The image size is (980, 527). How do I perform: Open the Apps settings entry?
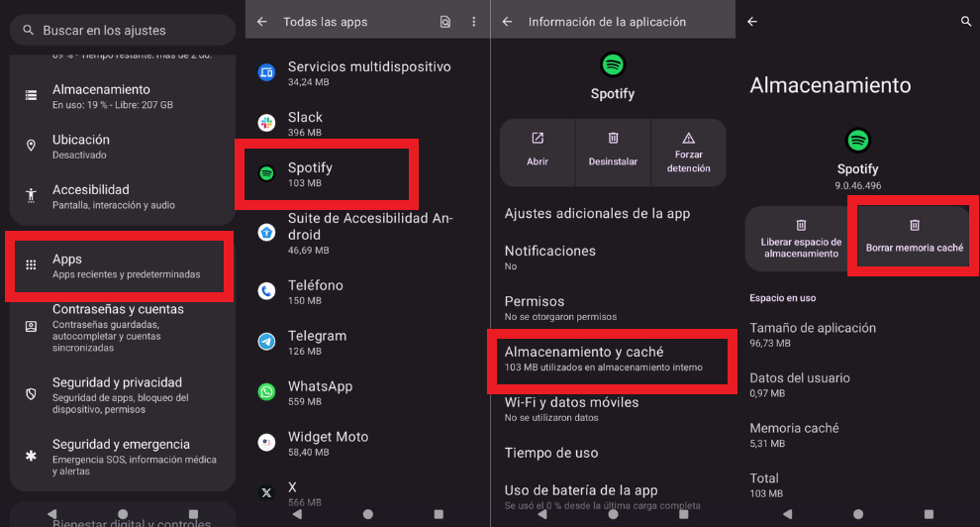tap(120, 266)
